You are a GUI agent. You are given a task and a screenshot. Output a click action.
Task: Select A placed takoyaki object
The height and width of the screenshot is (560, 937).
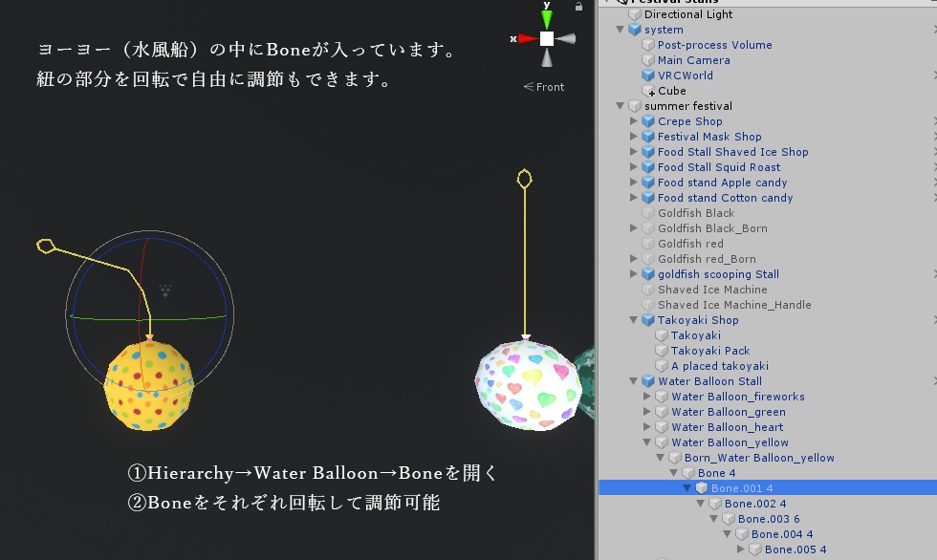(719, 366)
